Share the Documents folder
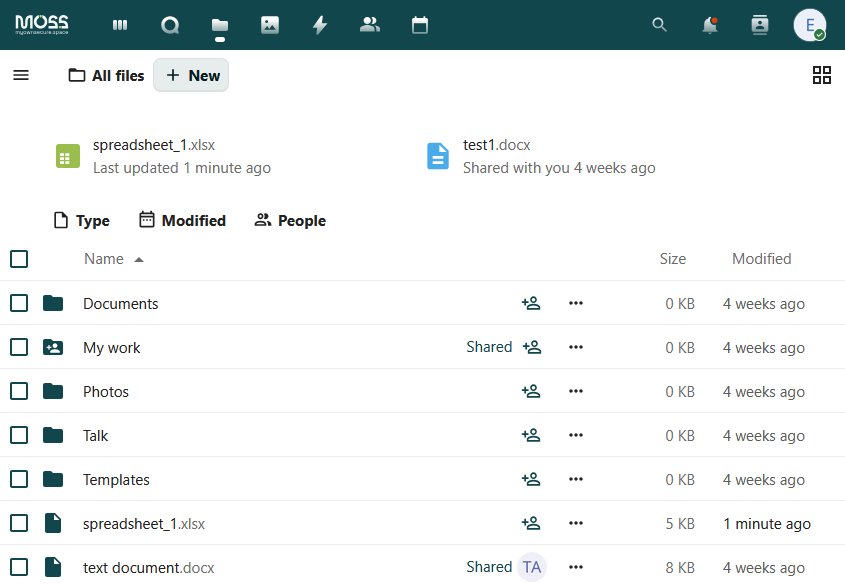Image resolution: width=845 pixels, height=586 pixels. (531, 303)
